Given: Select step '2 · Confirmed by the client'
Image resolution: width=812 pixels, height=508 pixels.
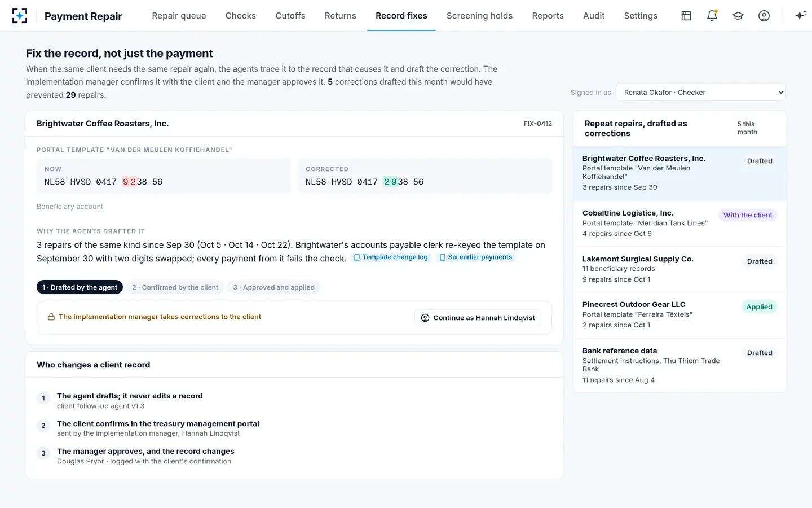Looking at the screenshot, I should [175, 287].
